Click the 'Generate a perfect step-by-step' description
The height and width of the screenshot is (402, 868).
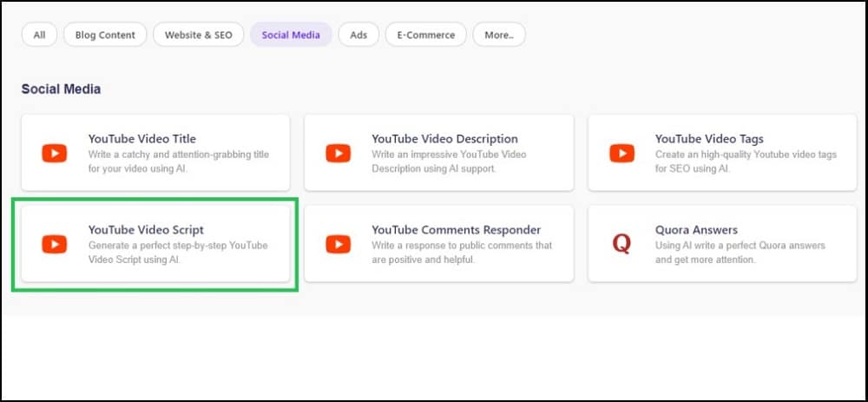[x=178, y=253]
